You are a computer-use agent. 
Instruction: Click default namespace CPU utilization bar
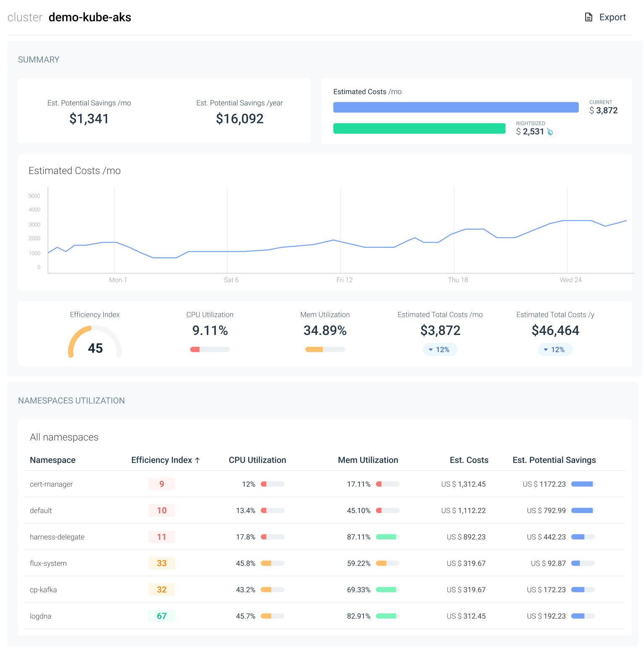click(272, 510)
